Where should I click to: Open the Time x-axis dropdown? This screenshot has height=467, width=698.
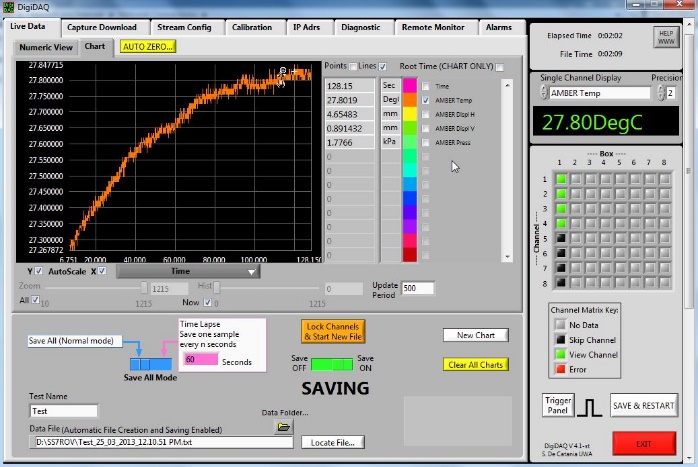[x=188, y=271]
